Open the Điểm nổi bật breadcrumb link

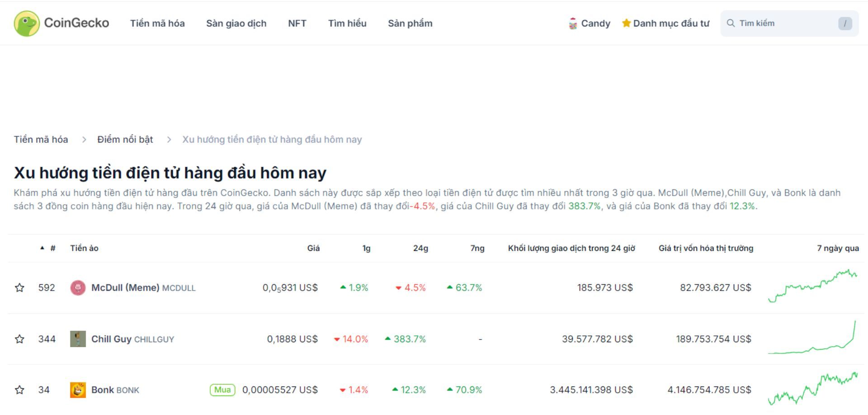tap(125, 139)
